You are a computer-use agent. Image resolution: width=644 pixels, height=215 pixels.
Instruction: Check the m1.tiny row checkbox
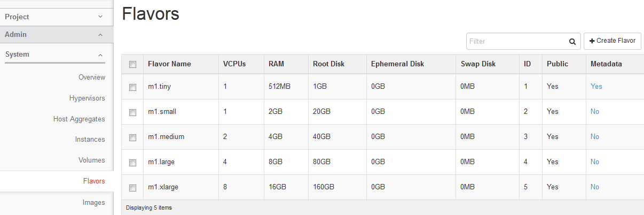[133, 87]
